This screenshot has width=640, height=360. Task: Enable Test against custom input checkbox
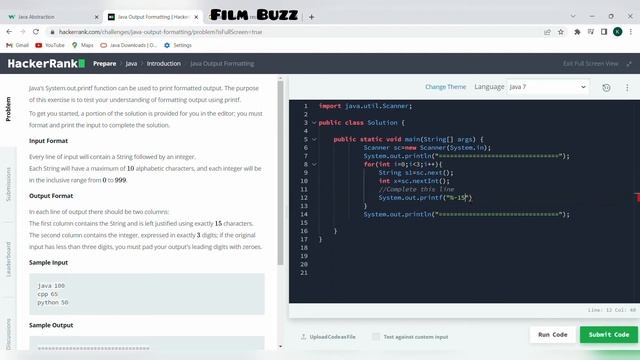pos(376,337)
